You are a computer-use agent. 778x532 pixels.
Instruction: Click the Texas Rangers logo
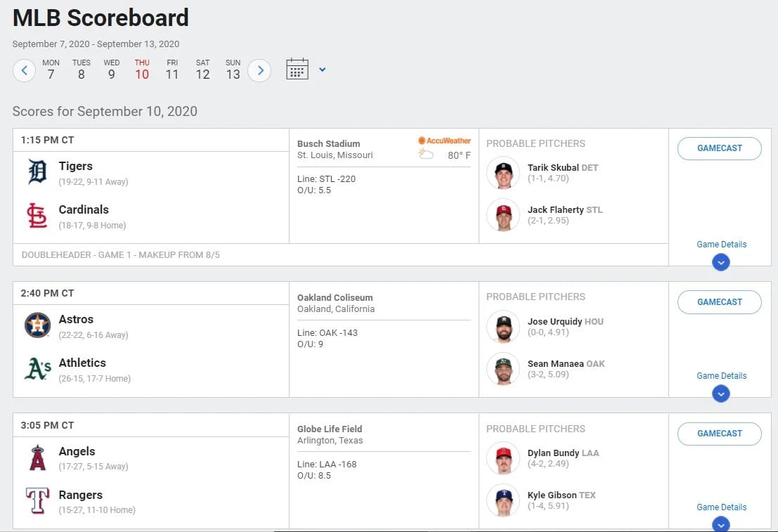coord(37,501)
